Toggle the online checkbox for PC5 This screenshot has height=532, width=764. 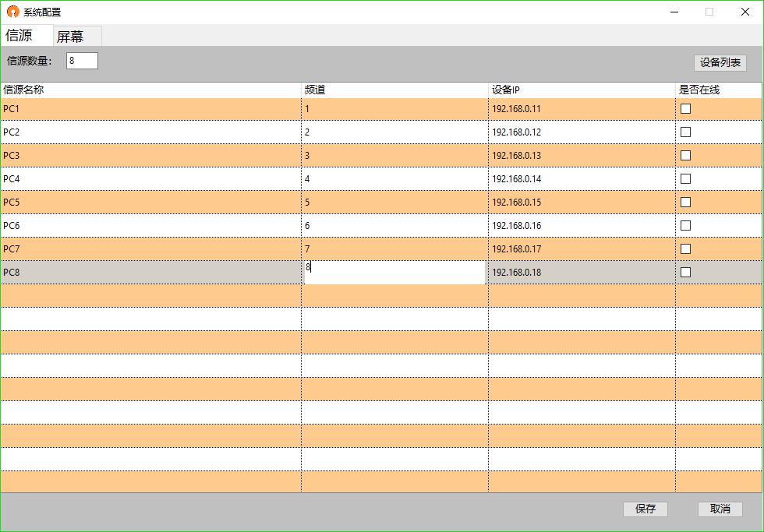686,203
